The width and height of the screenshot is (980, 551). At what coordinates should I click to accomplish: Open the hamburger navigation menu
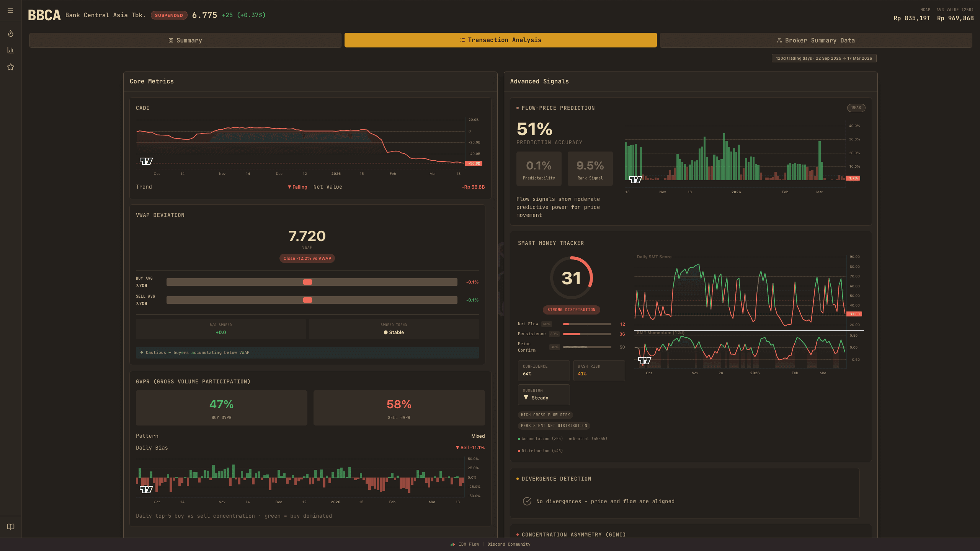click(10, 10)
